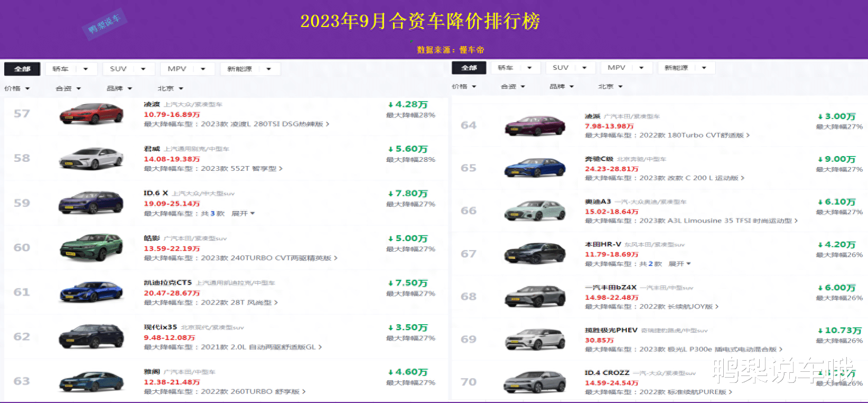
Task: Open the 轿车 dropdown in left panel
Action: pos(71,69)
